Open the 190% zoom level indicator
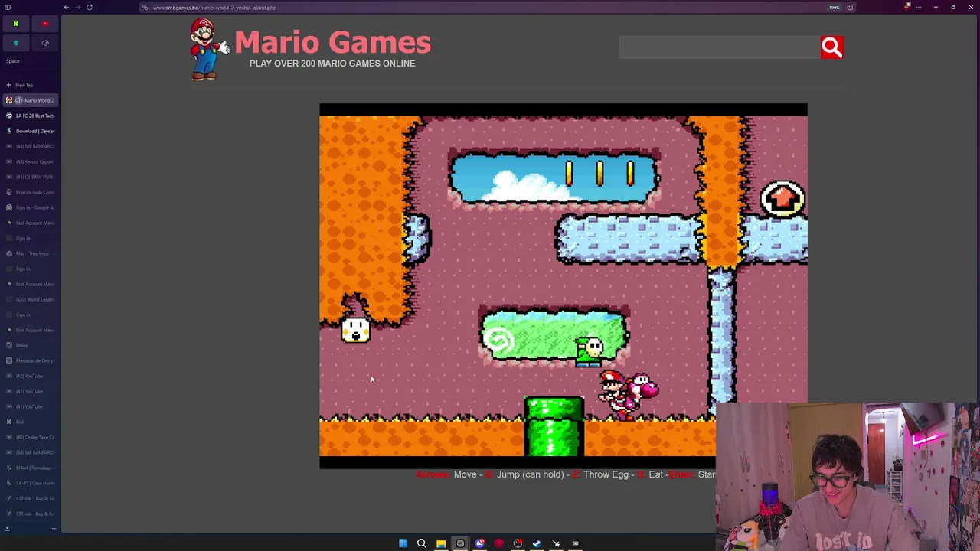Image resolution: width=980 pixels, height=551 pixels. pos(835,8)
